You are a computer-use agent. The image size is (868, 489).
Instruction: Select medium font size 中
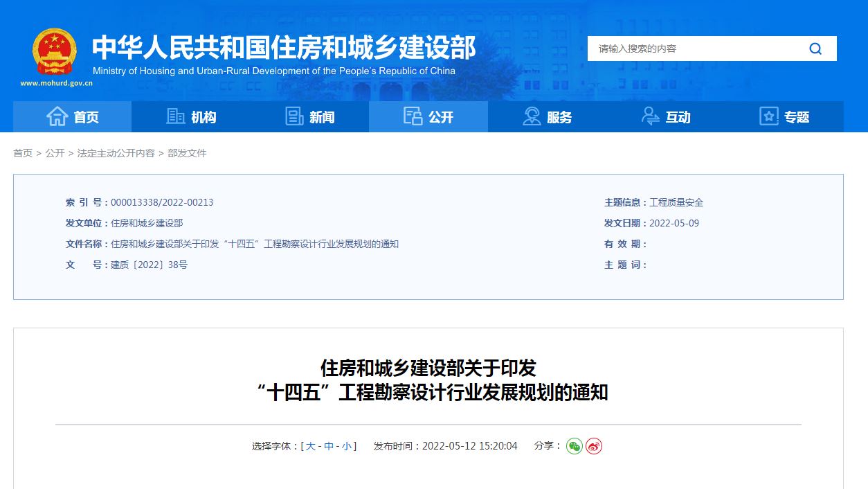[329, 446]
